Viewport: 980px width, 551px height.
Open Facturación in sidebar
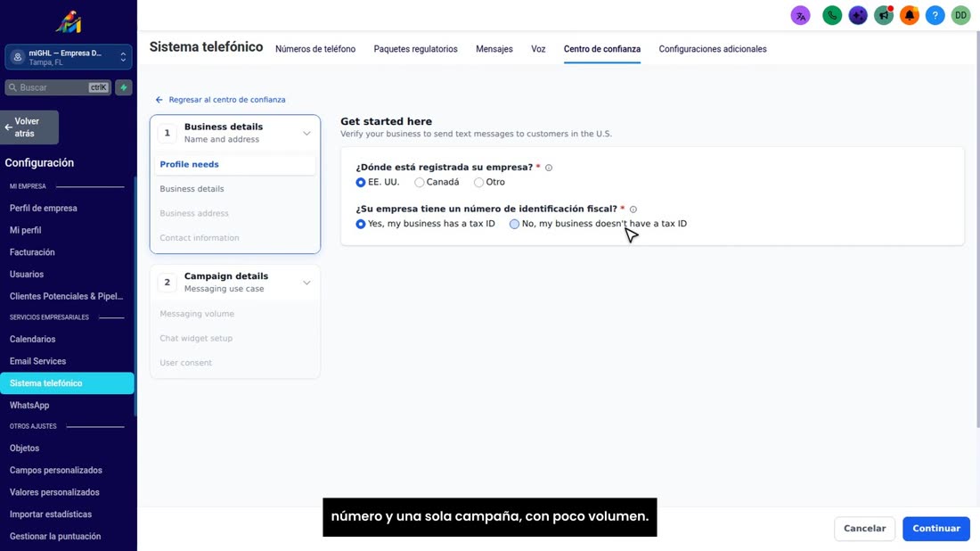[x=32, y=252]
